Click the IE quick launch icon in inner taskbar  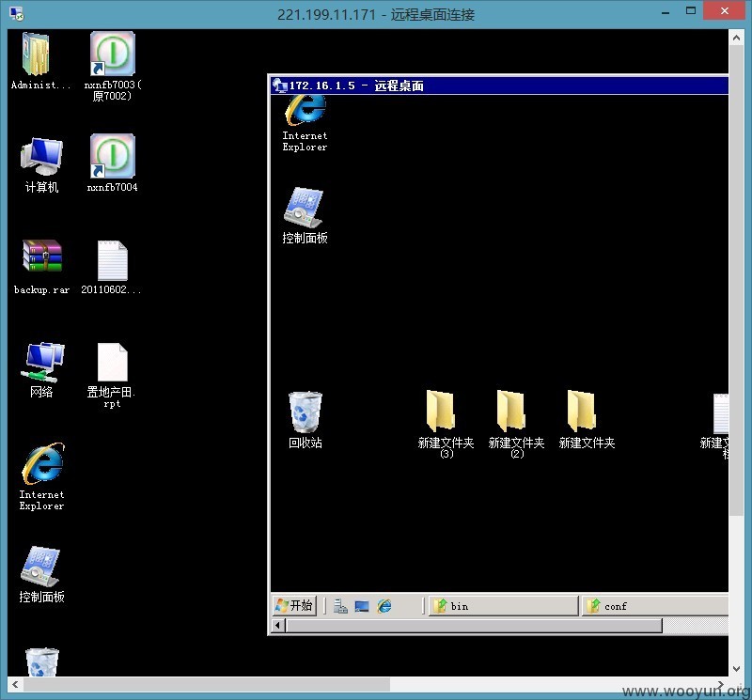pyautogui.click(x=384, y=606)
